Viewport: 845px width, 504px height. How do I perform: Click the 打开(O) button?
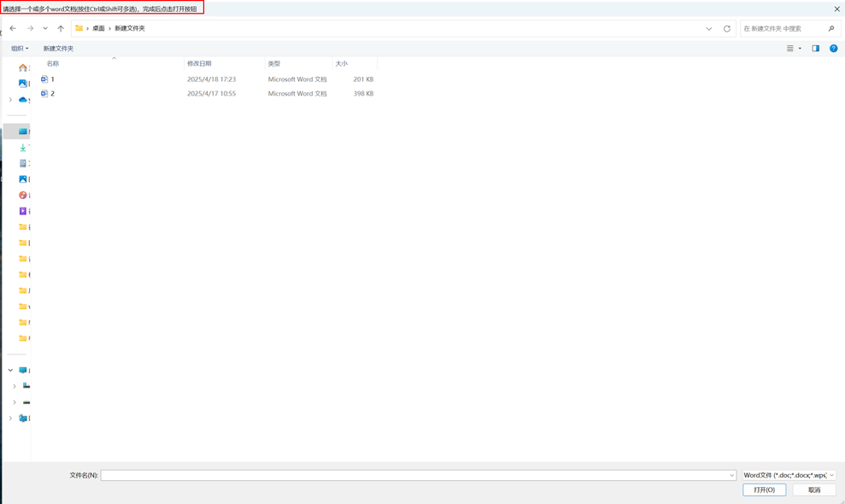(x=764, y=490)
